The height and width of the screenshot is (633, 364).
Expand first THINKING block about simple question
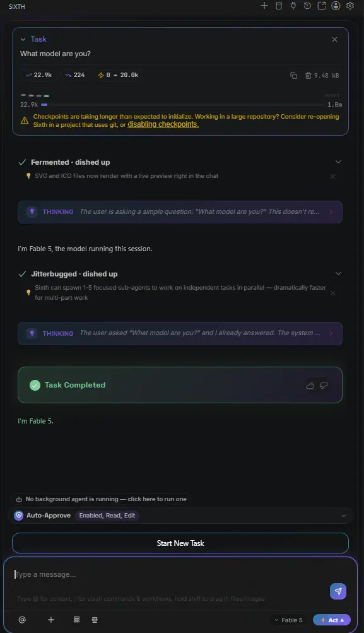tap(180, 212)
